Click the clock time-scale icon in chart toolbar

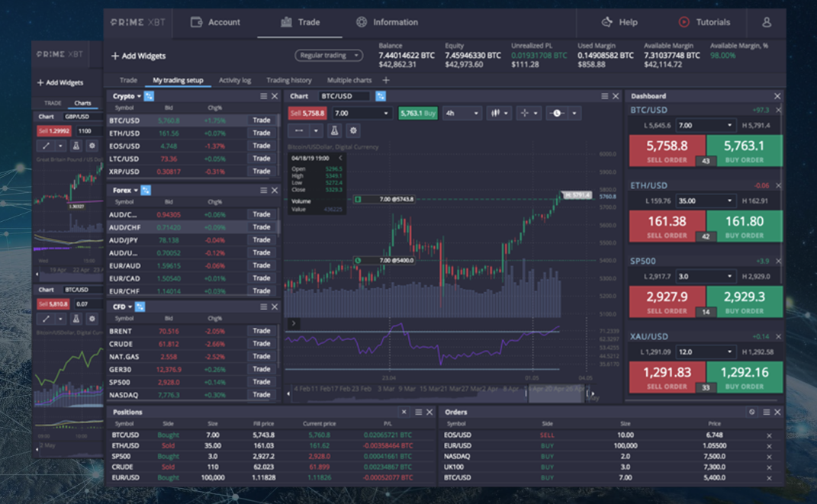coord(557,113)
